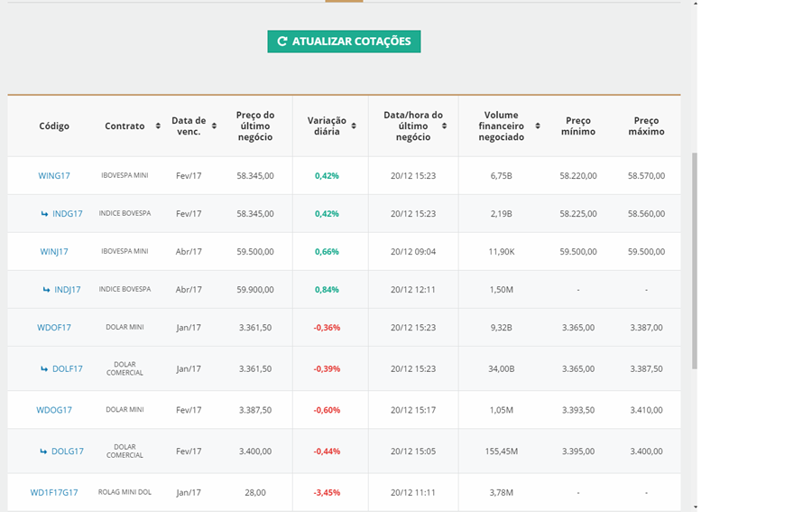Click the DOLF17 code link

pos(68,368)
